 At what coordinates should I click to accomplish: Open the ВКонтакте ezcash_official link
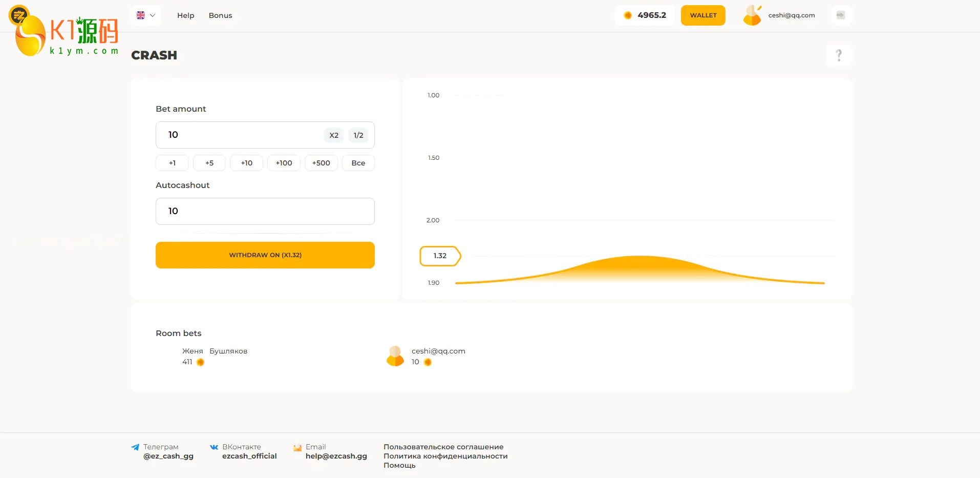pyautogui.click(x=249, y=456)
